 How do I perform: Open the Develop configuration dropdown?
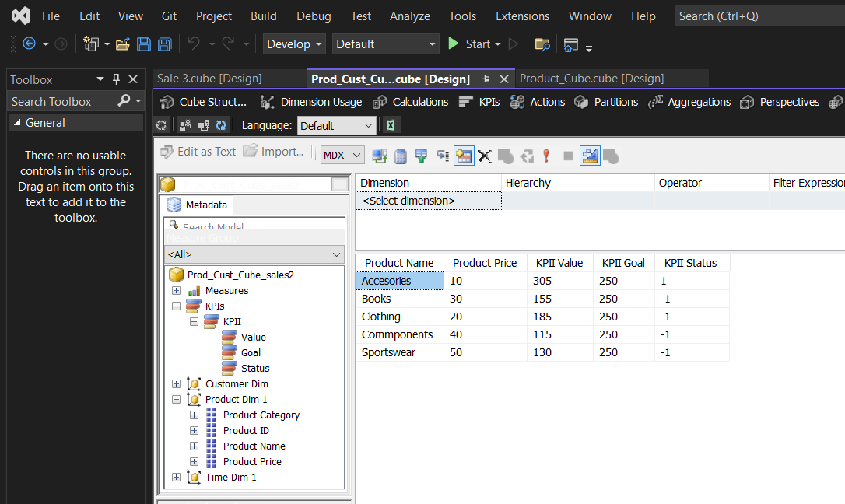pyautogui.click(x=295, y=44)
